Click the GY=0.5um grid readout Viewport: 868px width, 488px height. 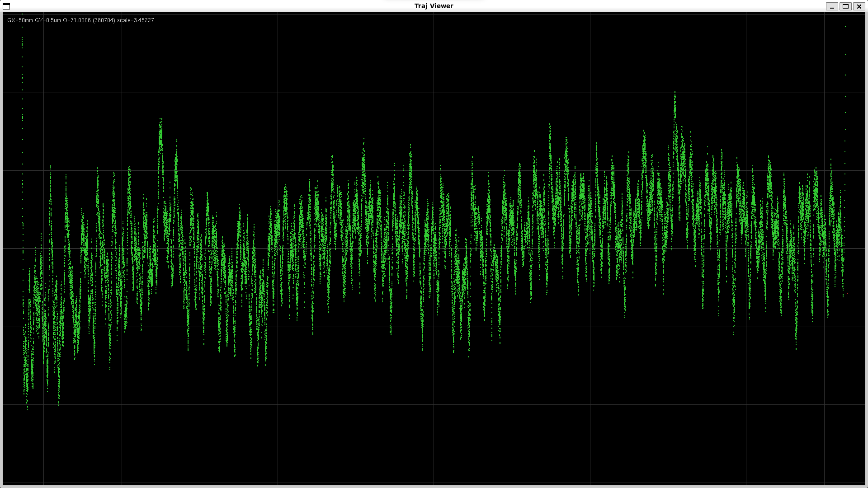pyautogui.click(x=48, y=20)
